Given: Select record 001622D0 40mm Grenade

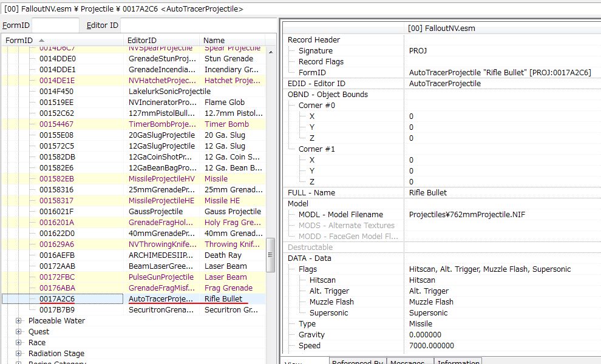Looking at the screenshot, I should pos(134,234).
